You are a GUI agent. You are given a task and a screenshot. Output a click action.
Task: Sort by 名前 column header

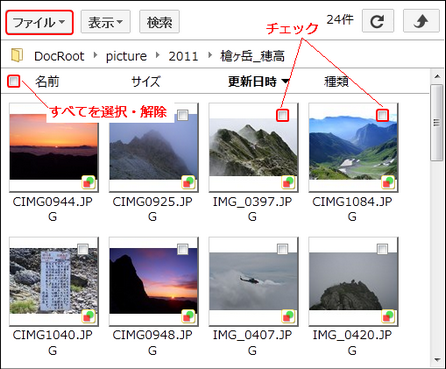(47, 81)
